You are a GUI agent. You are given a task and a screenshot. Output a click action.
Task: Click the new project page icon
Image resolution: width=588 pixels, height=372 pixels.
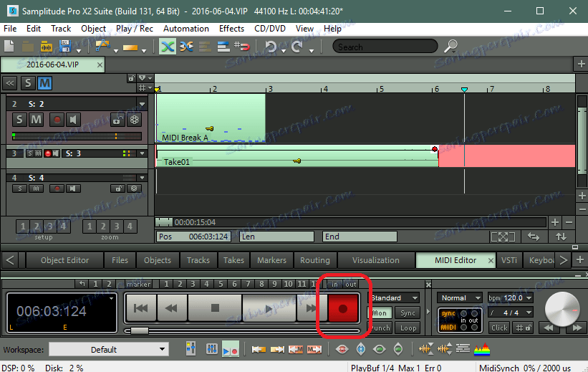coord(9,47)
